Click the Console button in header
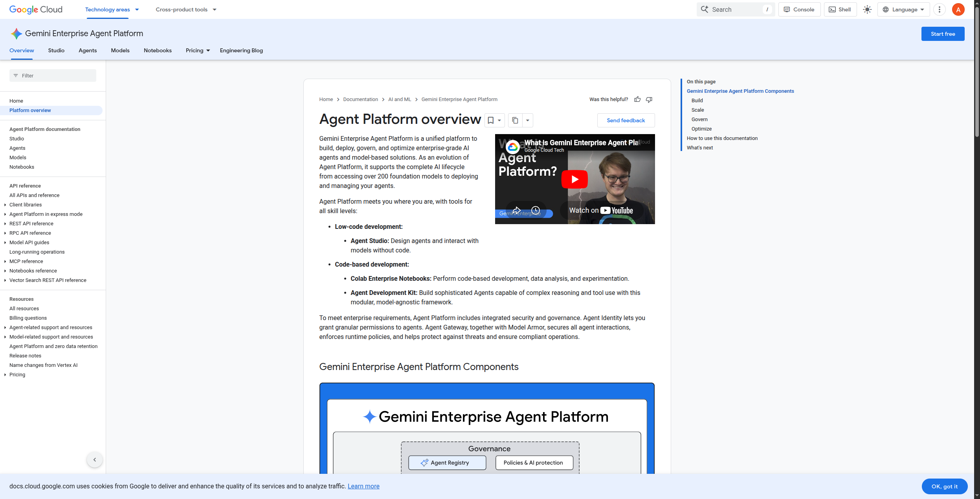The height and width of the screenshot is (499, 980). 799,9
